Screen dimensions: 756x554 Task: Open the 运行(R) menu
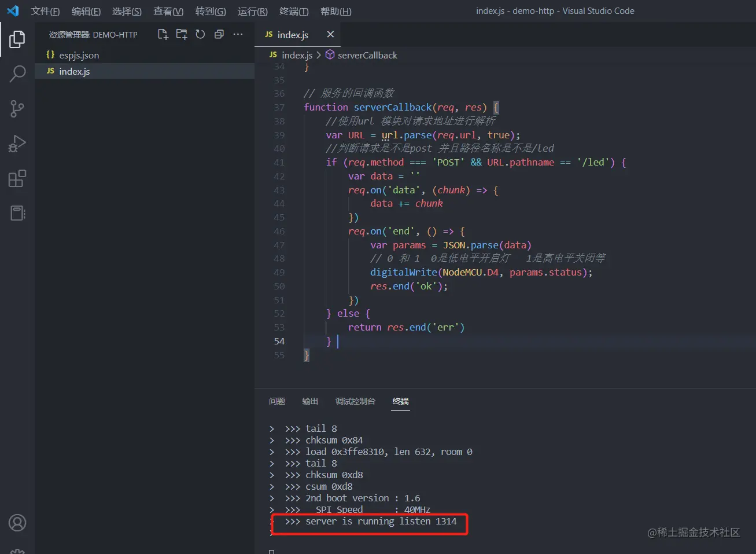pos(253,12)
